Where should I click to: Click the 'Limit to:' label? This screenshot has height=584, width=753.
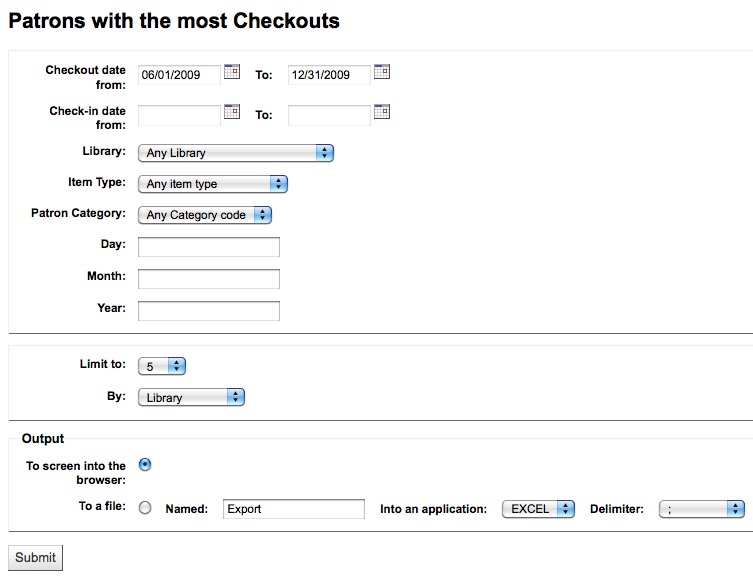[x=103, y=364]
